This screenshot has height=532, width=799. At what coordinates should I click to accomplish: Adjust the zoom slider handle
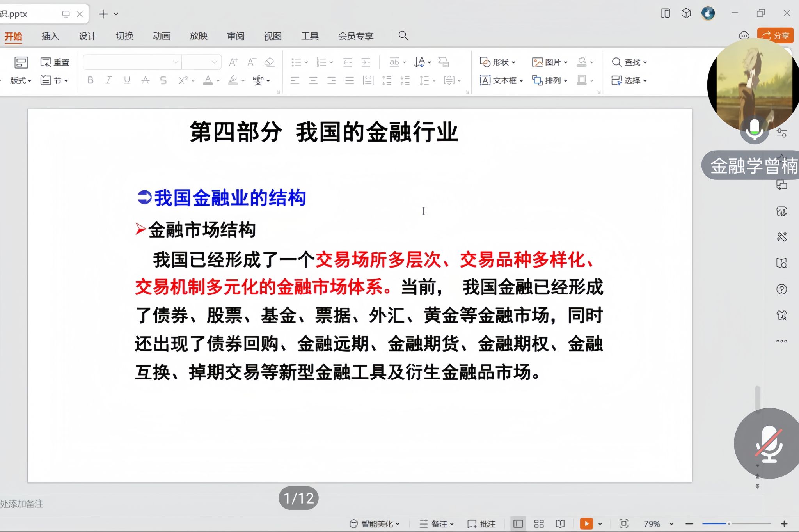click(728, 524)
